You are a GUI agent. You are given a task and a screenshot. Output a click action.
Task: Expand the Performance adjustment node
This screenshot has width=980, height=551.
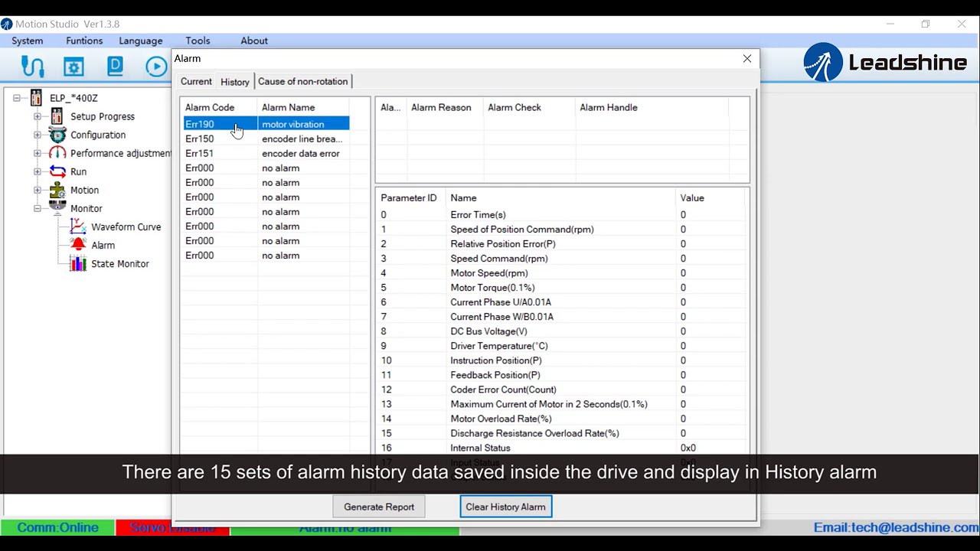tap(37, 153)
